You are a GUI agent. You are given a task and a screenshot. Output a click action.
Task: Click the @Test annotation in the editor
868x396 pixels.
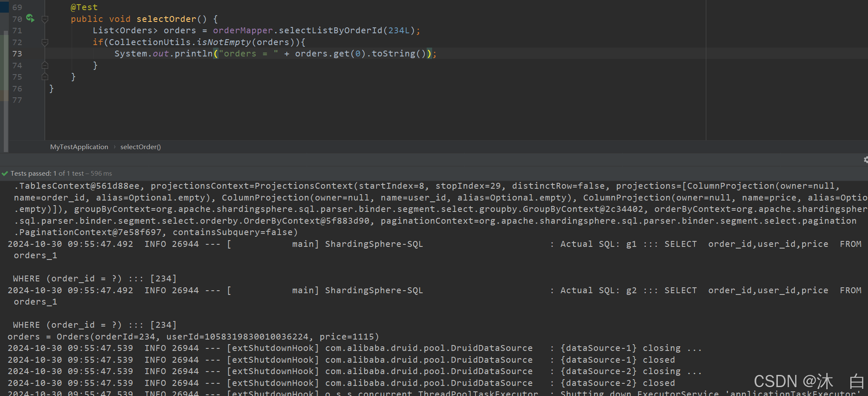[84, 7]
